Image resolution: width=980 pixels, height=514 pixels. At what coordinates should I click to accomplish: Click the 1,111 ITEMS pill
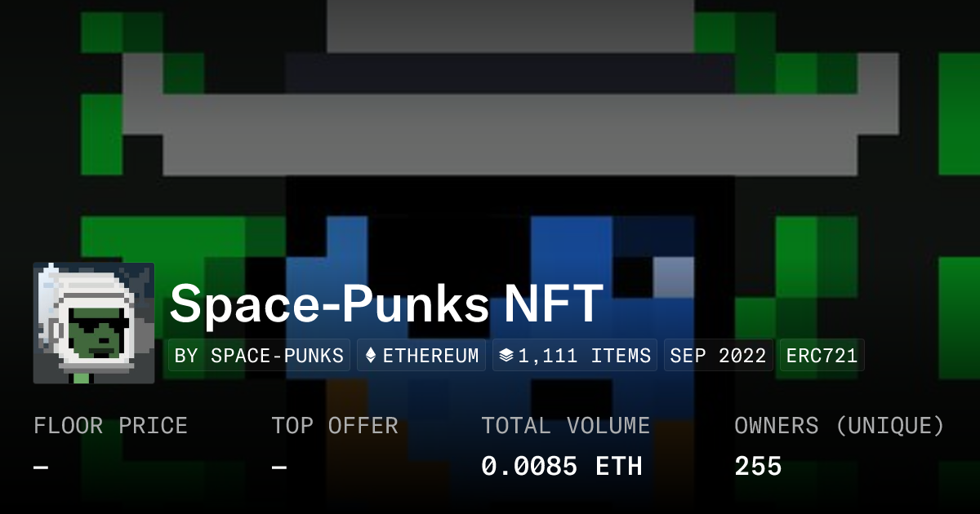(x=574, y=355)
